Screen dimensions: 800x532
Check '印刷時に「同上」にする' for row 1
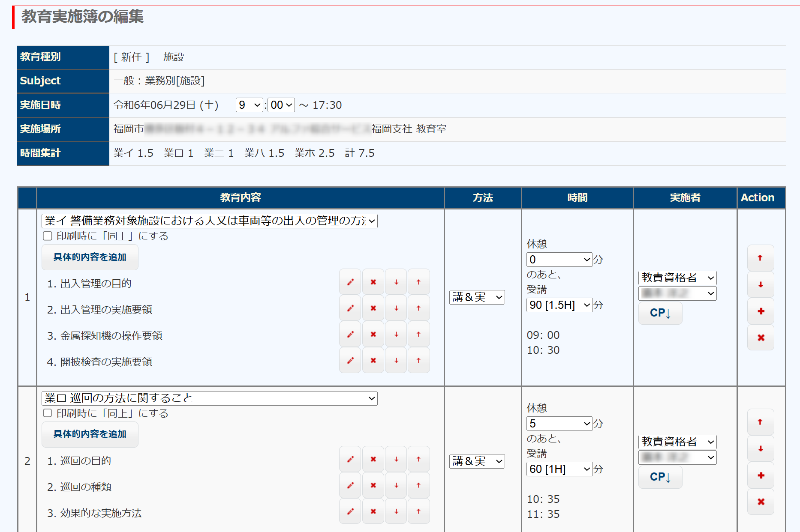(48, 236)
